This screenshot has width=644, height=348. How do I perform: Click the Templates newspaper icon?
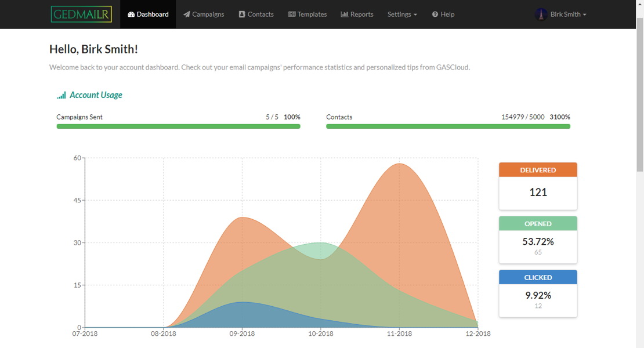(291, 14)
